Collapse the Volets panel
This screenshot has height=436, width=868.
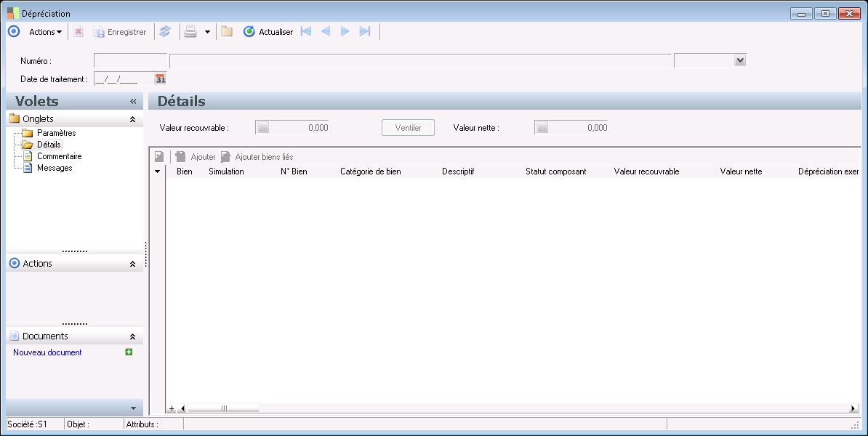(x=133, y=101)
